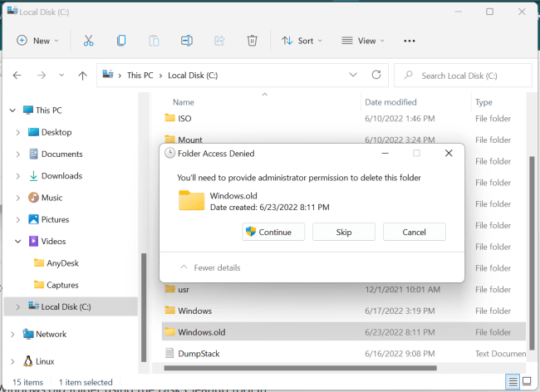Click Local Disk (C:) breadcrumb segment
Screen dimensions: 540x392
tap(193, 75)
